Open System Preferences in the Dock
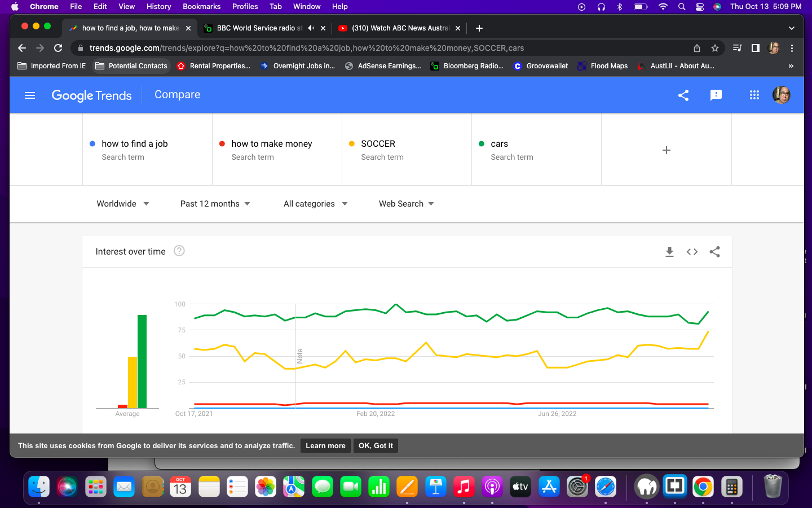Image resolution: width=812 pixels, height=508 pixels. point(577,487)
